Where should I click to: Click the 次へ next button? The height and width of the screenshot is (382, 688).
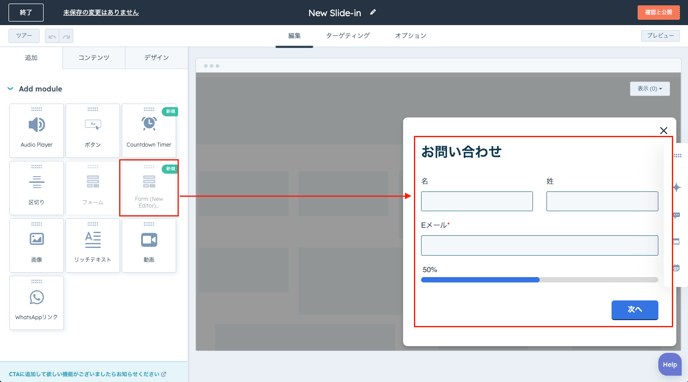634,310
